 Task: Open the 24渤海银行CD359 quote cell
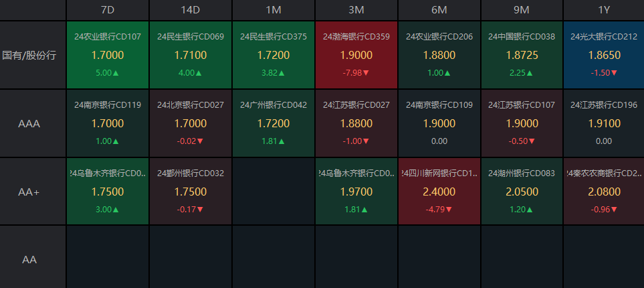[356, 55]
